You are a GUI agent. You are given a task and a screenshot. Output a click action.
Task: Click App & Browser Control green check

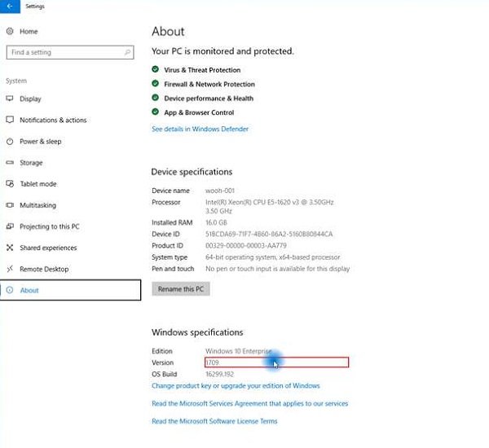point(156,112)
